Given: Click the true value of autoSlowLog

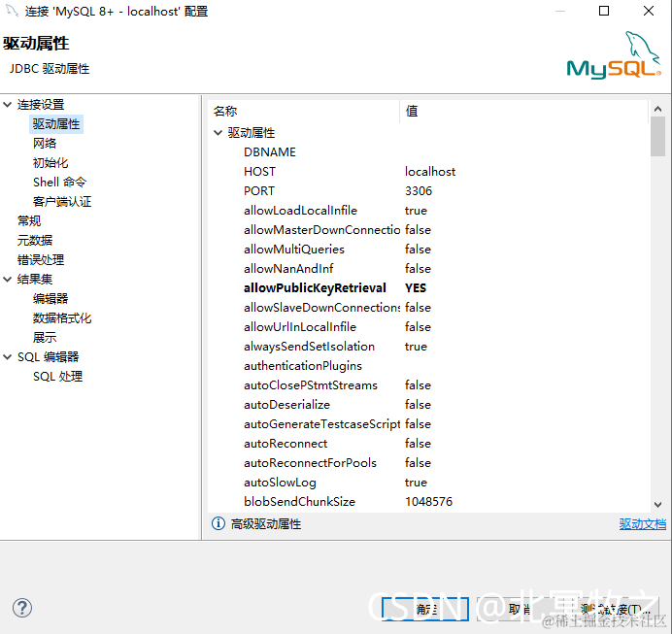Looking at the screenshot, I should click(x=416, y=482).
